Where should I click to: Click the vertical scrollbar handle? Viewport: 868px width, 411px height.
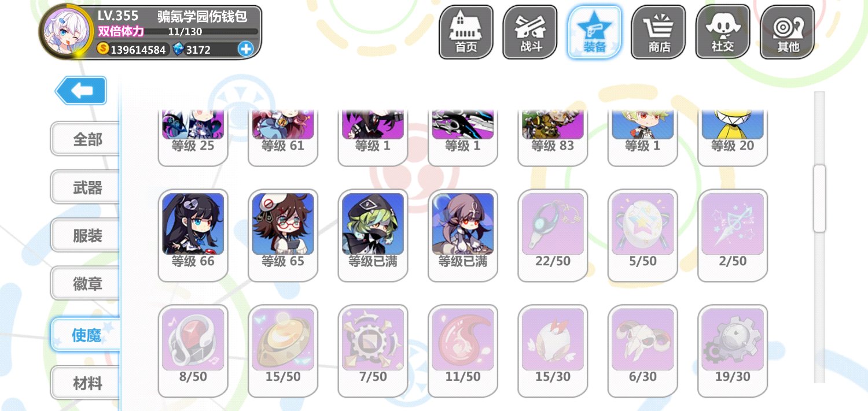(x=819, y=198)
